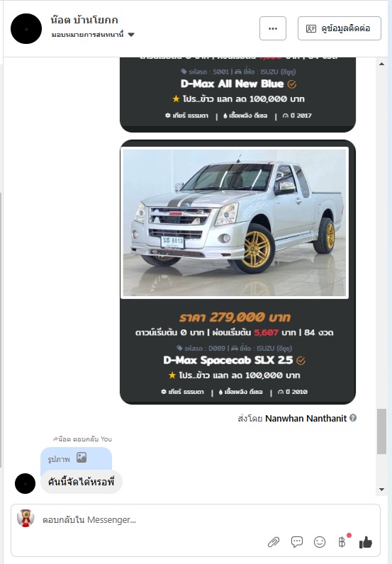The height and width of the screenshot is (564, 392).
Task: Open the three-dots more options button
Action: [x=273, y=28]
